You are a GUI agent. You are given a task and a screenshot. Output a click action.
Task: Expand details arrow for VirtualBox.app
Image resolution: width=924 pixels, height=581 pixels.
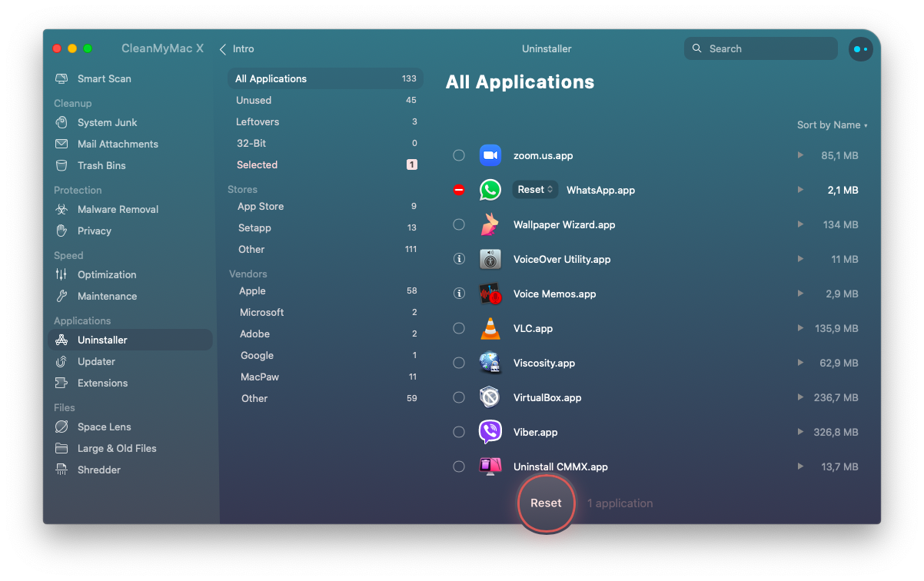[800, 397]
